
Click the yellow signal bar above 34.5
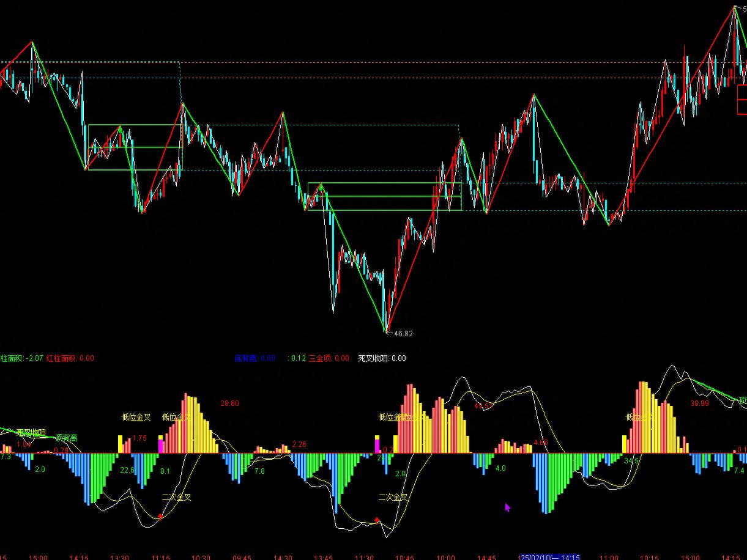(x=625, y=444)
